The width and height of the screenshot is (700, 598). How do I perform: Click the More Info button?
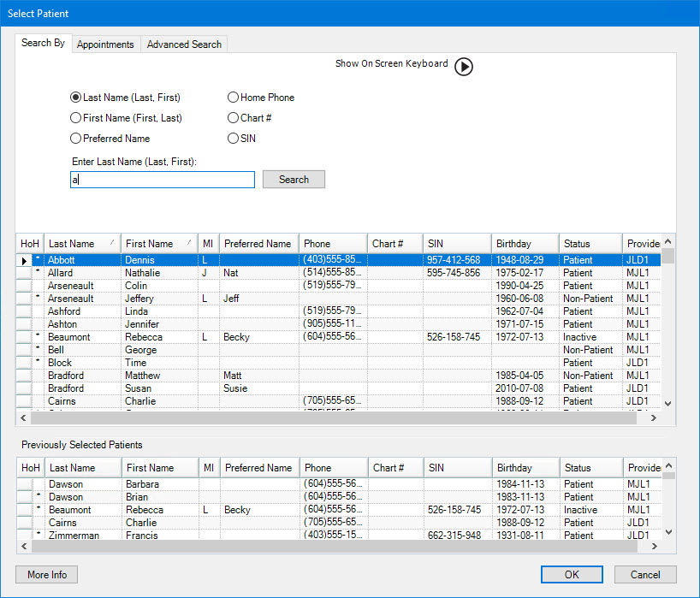point(47,575)
